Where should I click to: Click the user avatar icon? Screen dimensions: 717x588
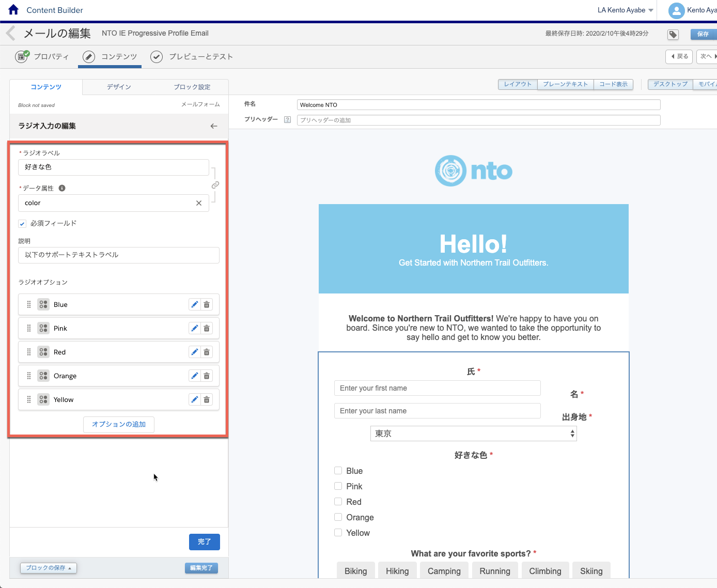676,10
